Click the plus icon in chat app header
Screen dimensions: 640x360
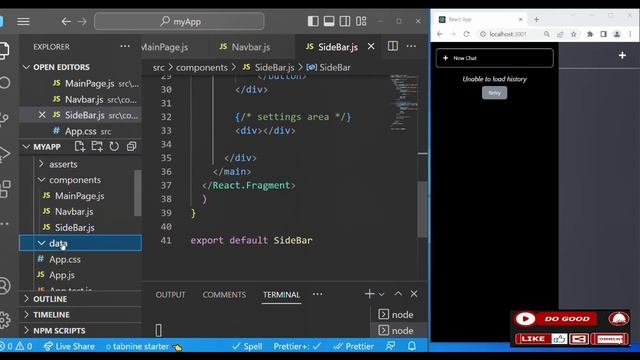click(622, 55)
